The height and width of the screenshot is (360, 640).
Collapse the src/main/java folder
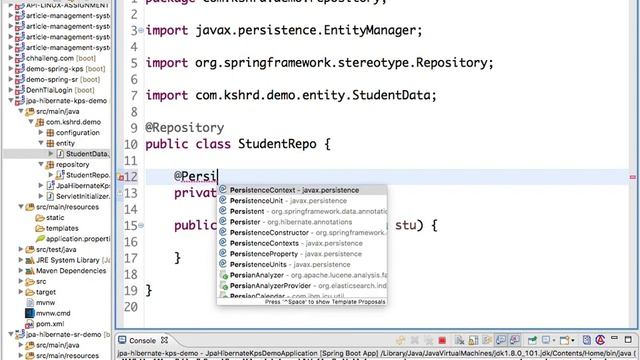tap(21, 111)
